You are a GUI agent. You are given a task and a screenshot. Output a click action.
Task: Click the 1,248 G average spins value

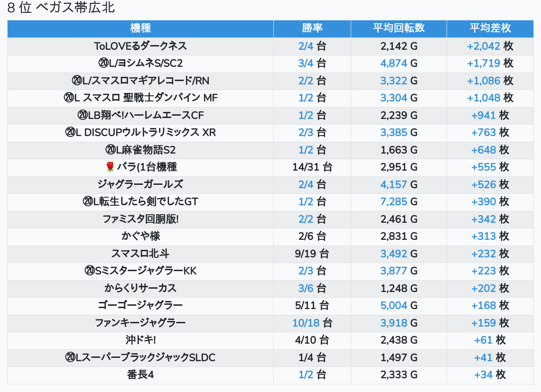[x=399, y=288]
